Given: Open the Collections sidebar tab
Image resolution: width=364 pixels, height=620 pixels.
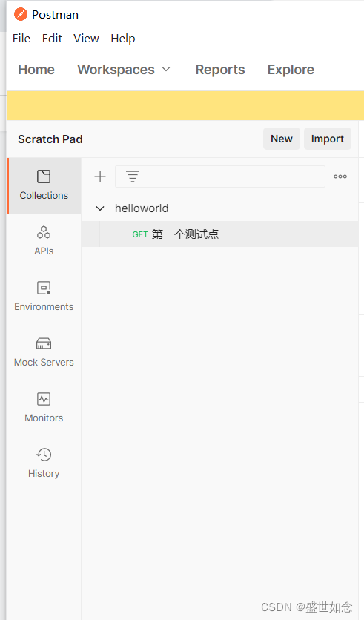Looking at the screenshot, I should pos(44,185).
